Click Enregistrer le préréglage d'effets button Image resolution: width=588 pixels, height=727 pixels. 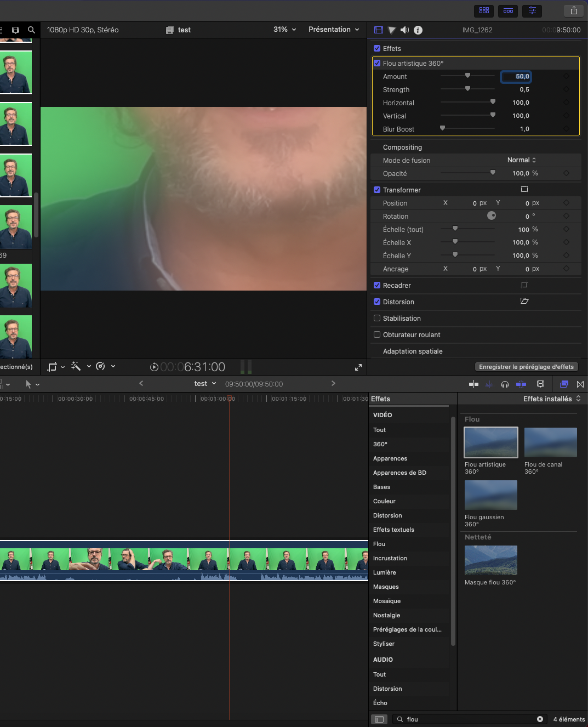click(x=526, y=367)
